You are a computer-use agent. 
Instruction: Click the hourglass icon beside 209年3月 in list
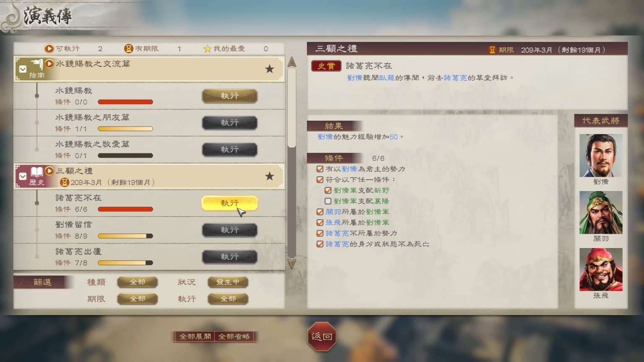[x=64, y=182]
